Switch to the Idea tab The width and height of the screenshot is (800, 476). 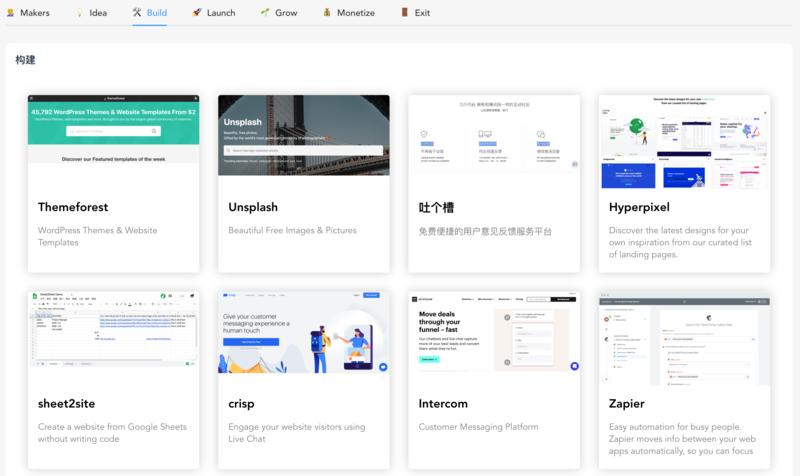91,13
